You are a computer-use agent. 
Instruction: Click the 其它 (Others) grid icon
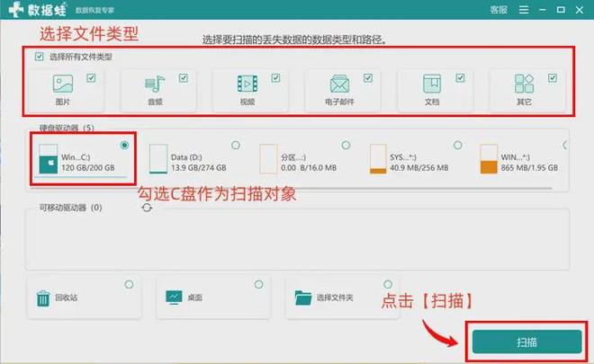click(524, 84)
